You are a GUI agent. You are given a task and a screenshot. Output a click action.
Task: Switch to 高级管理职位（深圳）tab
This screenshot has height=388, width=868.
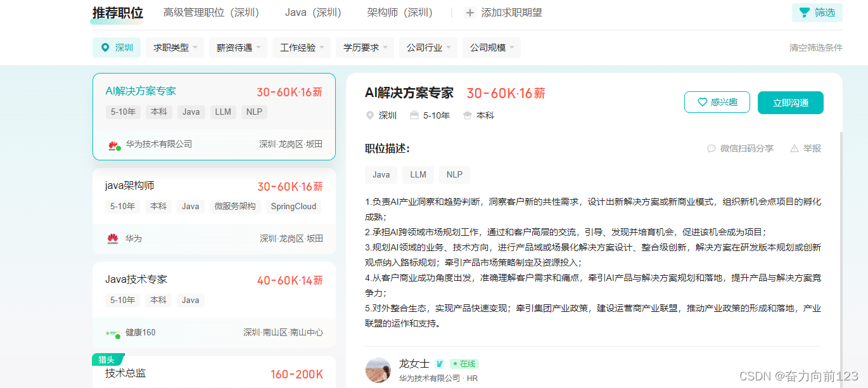tap(214, 13)
